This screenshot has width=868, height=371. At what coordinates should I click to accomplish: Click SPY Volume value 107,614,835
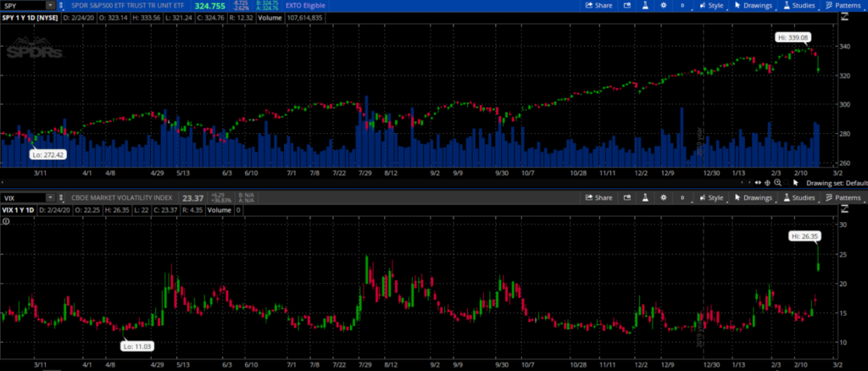303,18
